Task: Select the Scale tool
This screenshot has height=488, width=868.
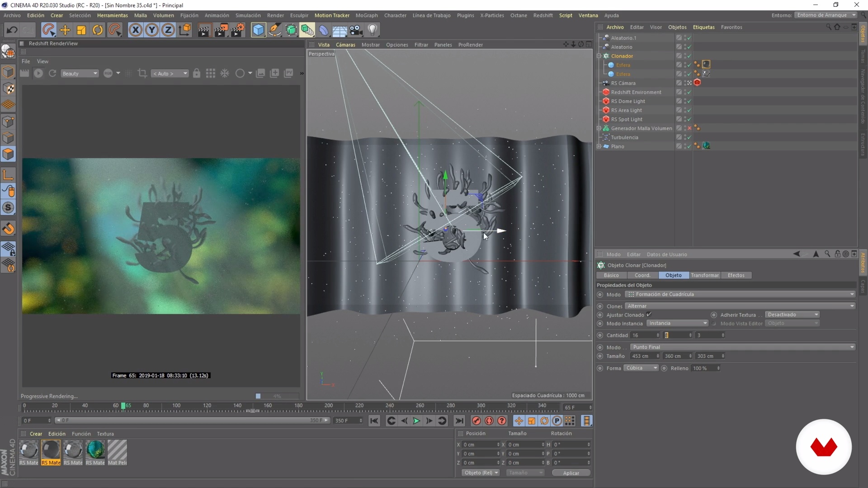Action: point(81,30)
